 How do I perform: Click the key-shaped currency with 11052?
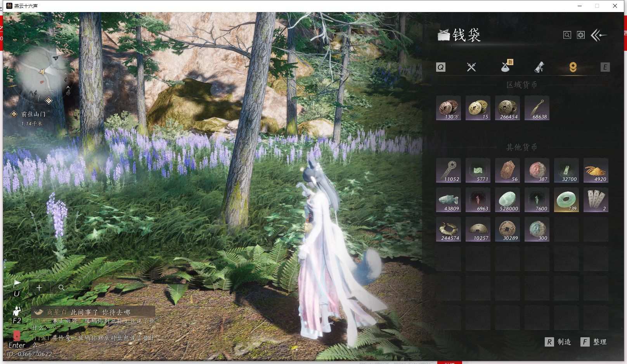tap(449, 170)
